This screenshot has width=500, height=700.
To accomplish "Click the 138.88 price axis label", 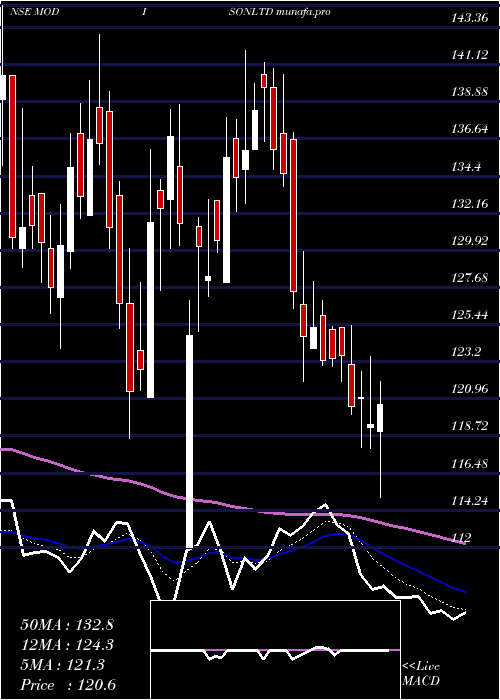I will point(469,92).
